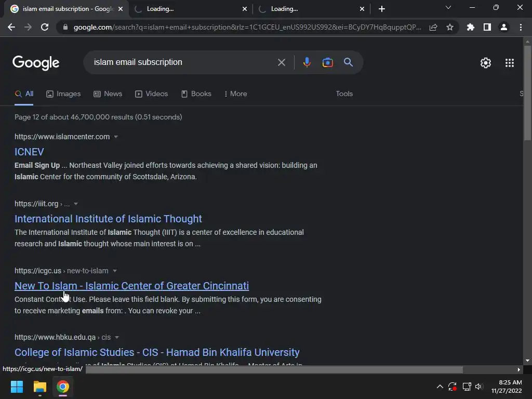Open the Google apps grid
Image resolution: width=532 pixels, height=399 pixels.
tap(510, 63)
